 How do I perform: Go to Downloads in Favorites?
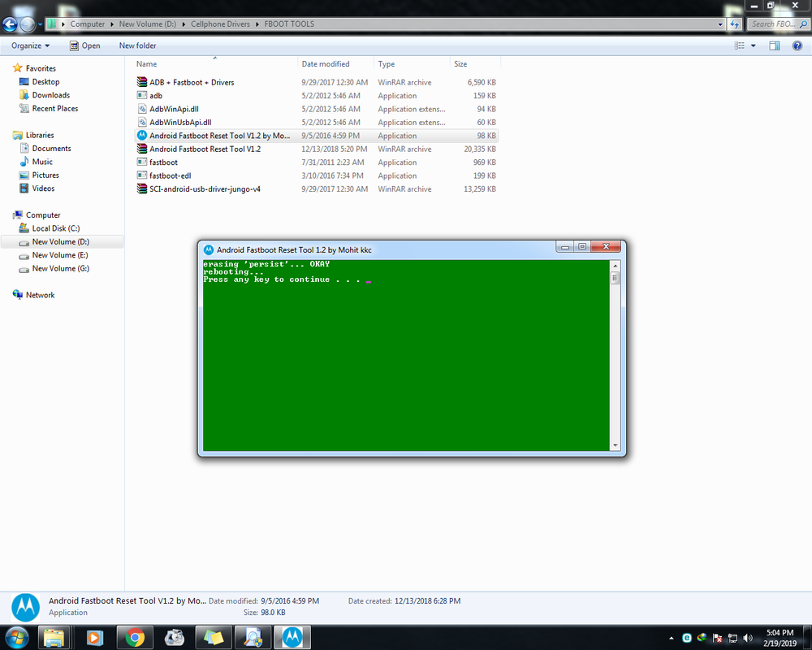[50, 95]
